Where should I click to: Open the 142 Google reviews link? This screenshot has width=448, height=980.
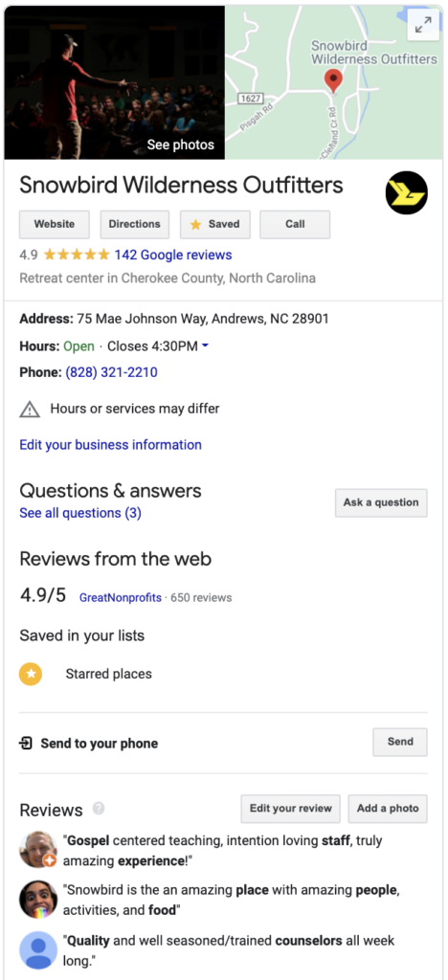tap(173, 255)
